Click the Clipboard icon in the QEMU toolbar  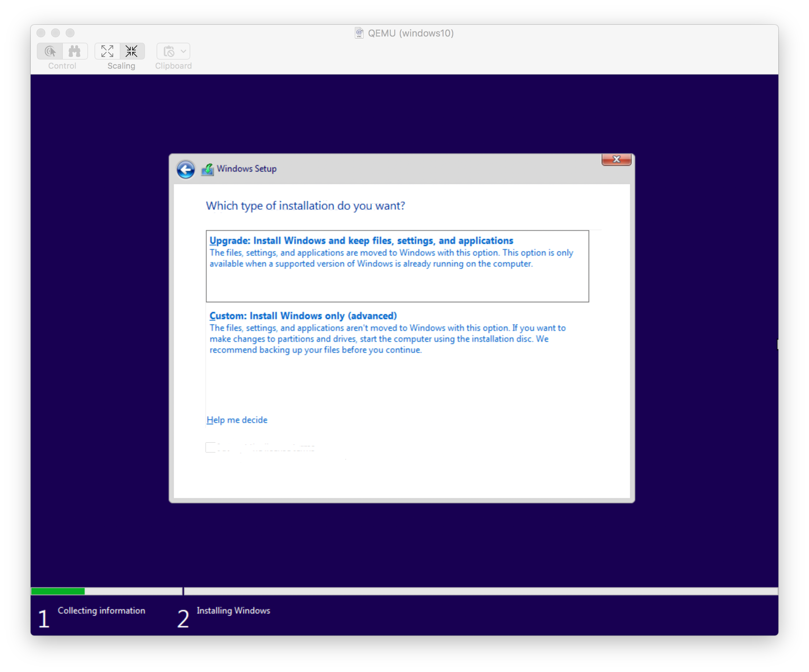coord(169,51)
